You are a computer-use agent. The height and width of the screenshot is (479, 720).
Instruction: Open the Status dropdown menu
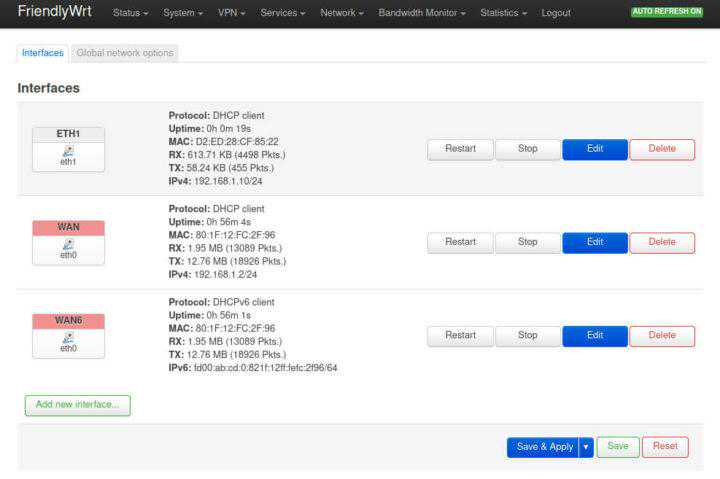tap(130, 13)
